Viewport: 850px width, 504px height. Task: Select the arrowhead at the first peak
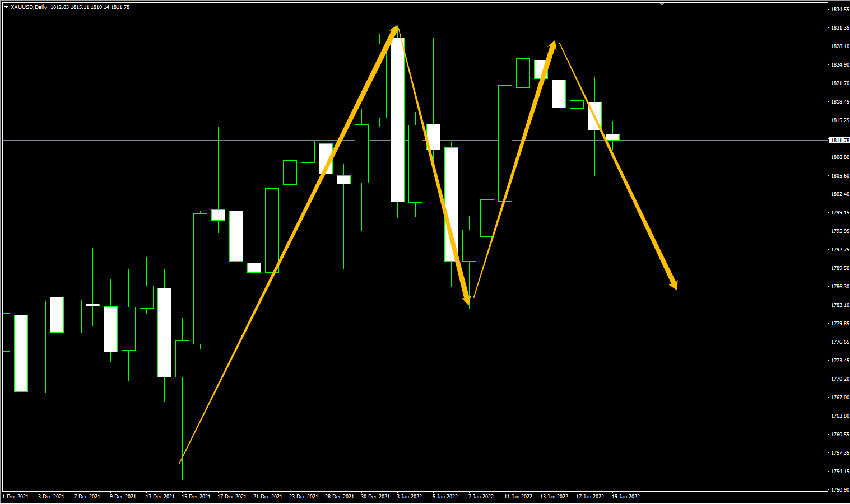(x=396, y=29)
